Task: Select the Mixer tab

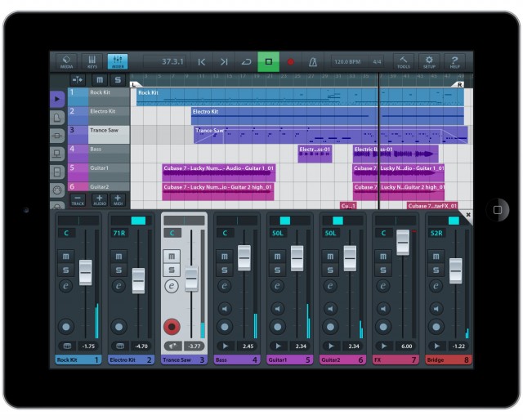Action: (x=117, y=61)
